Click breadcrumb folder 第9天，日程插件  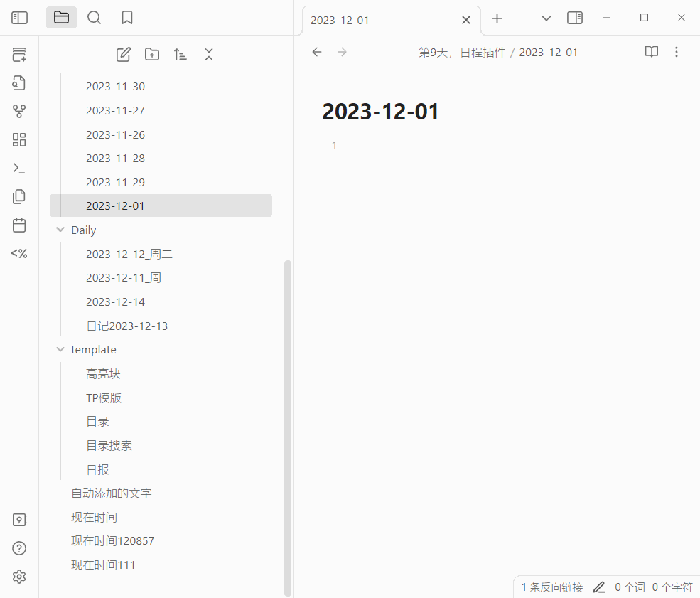[x=462, y=53]
